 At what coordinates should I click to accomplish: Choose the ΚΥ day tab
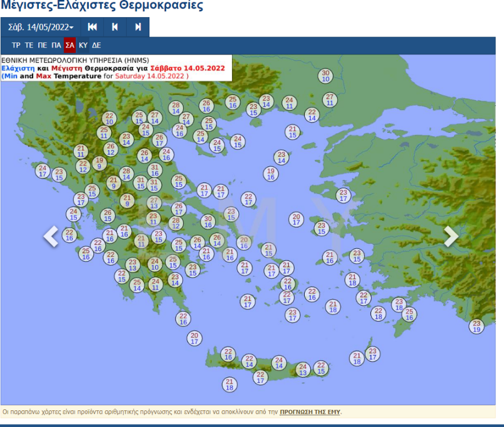tap(84, 45)
